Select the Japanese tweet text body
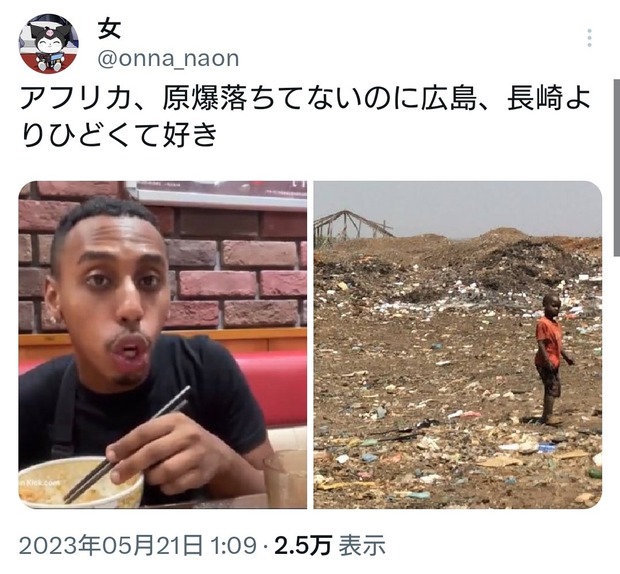This screenshot has width=620, height=574. point(304,116)
